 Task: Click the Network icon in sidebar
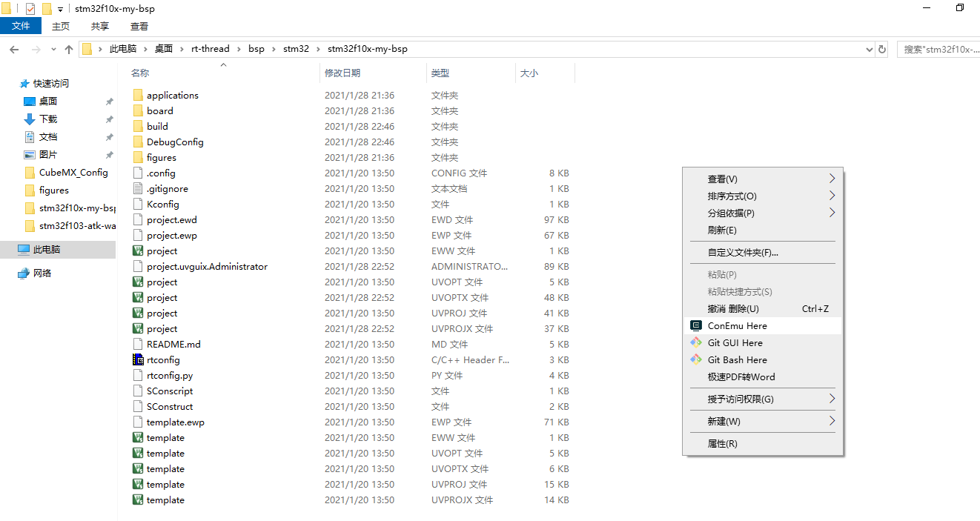(x=24, y=273)
